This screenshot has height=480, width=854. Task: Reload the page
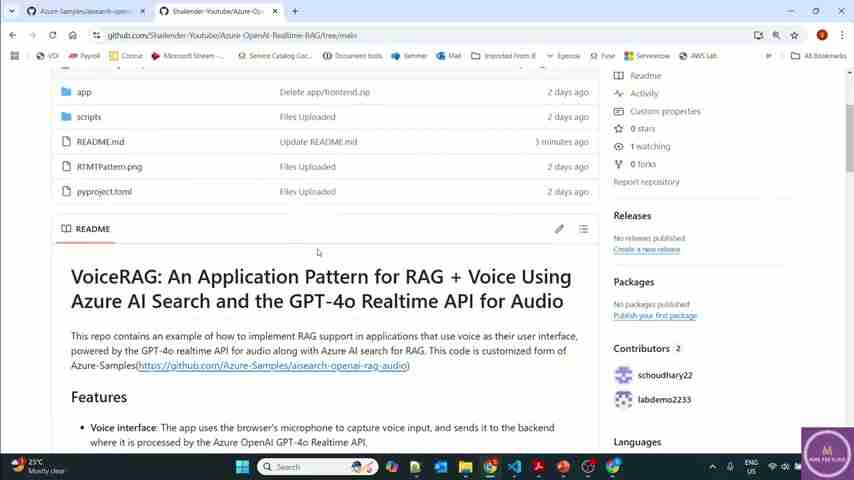[x=52, y=35]
